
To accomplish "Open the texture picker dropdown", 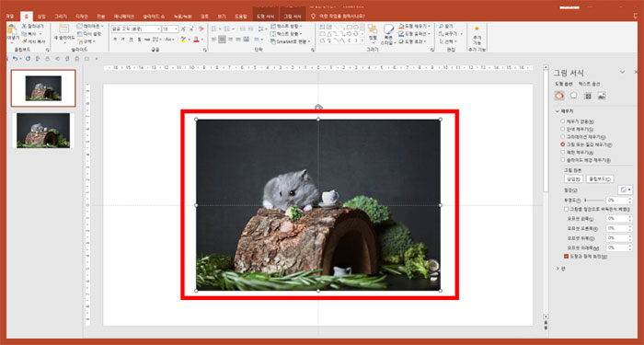I will point(625,190).
